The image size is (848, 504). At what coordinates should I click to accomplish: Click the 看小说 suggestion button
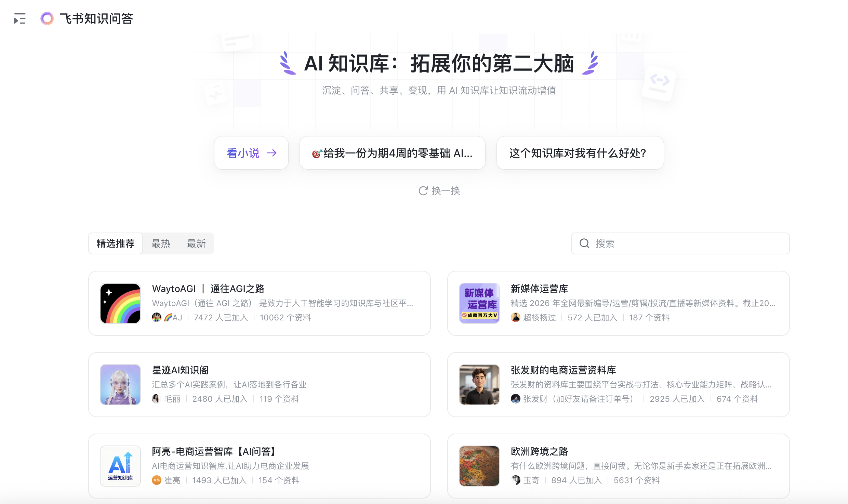[x=243, y=153]
